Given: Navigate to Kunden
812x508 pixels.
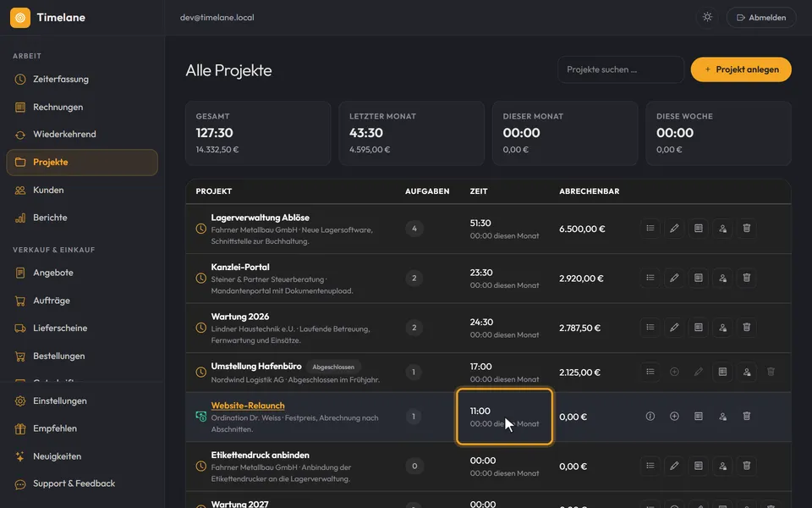Looking at the screenshot, I should click(x=82, y=190).
